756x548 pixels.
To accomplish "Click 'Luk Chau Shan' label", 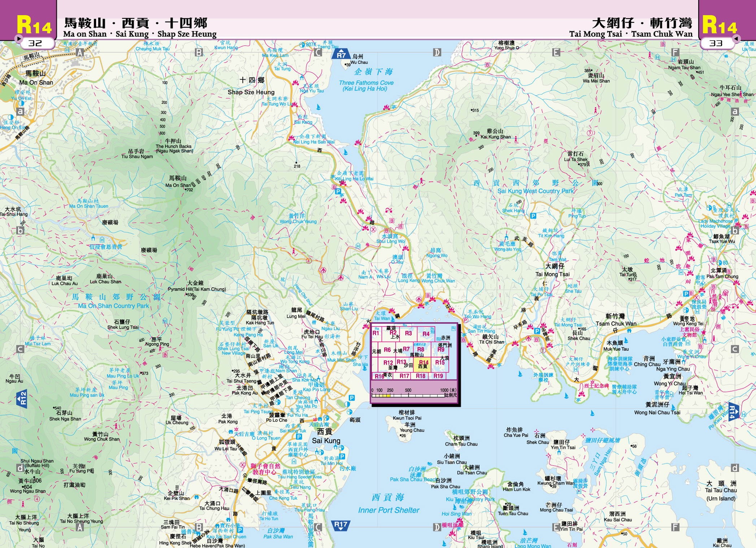I will (x=105, y=282).
